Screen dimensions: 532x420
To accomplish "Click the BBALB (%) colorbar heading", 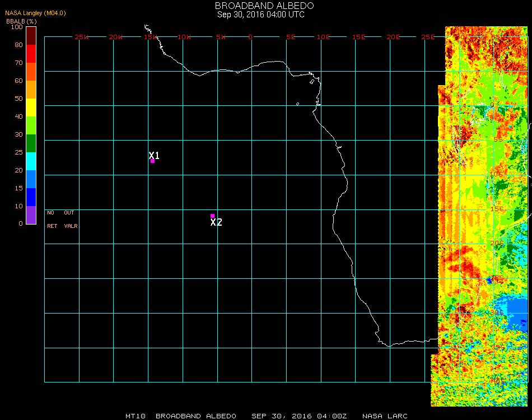I will click(x=21, y=21).
